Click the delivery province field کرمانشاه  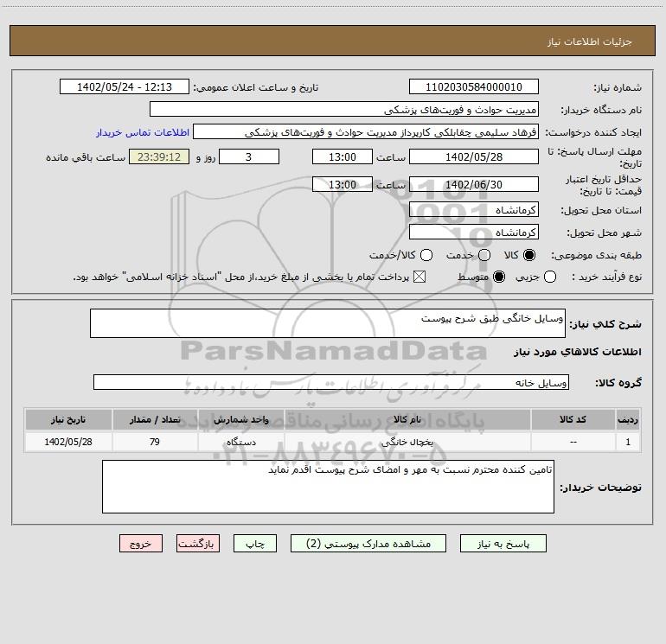[474, 210]
